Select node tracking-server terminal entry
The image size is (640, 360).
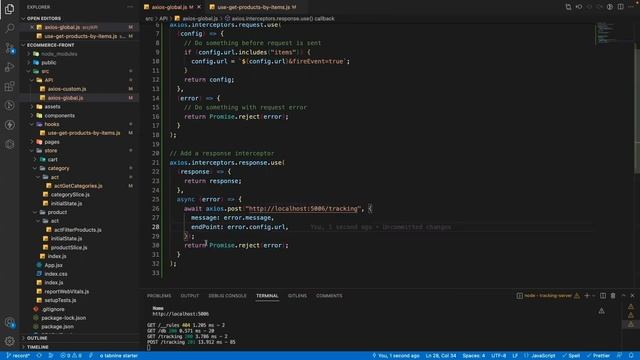[548, 296]
